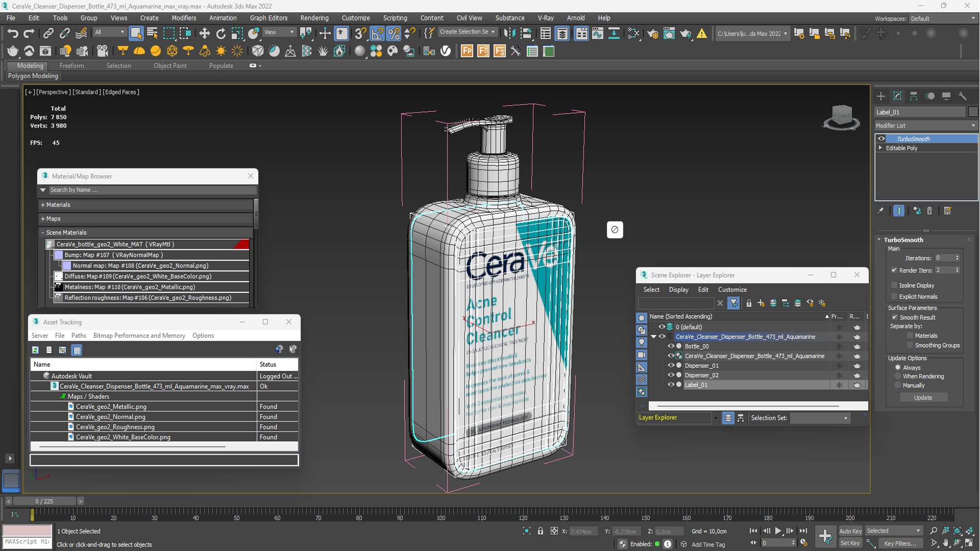This screenshot has height=551, width=980.
Task: Select the Move tool in main toolbar
Action: point(204,34)
